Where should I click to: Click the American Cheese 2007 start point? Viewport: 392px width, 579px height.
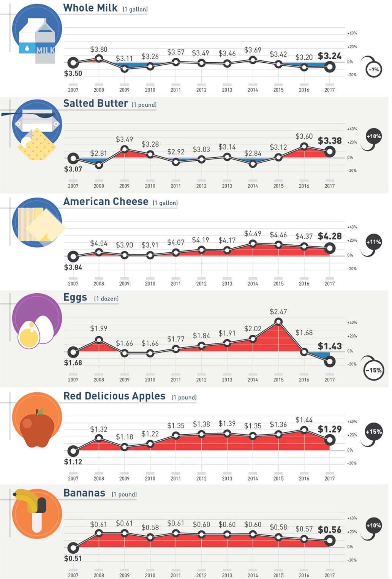point(73,256)
